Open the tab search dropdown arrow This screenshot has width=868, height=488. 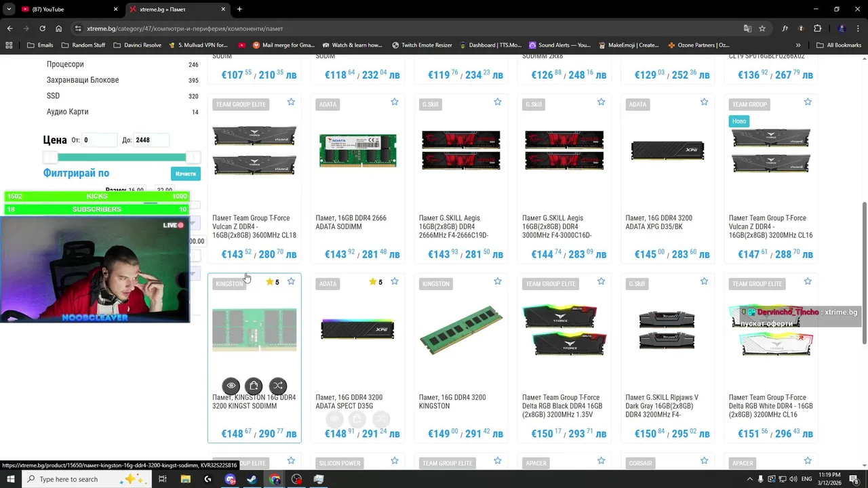coord(9,9)
